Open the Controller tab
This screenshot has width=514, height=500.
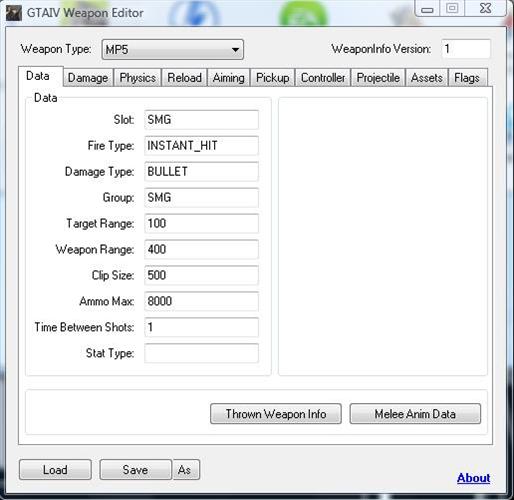323,78
